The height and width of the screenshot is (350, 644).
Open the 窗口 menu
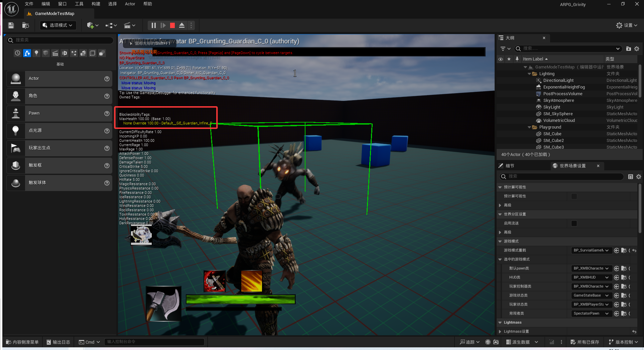62,4
